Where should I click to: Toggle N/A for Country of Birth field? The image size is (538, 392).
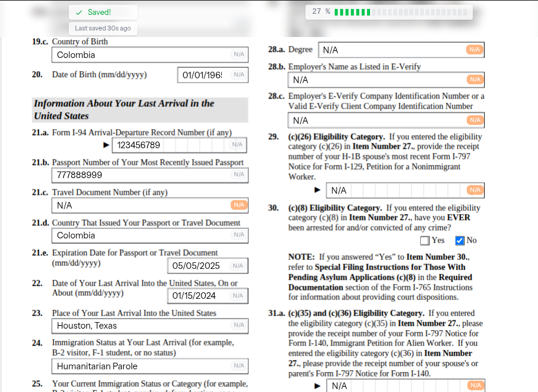239,54
